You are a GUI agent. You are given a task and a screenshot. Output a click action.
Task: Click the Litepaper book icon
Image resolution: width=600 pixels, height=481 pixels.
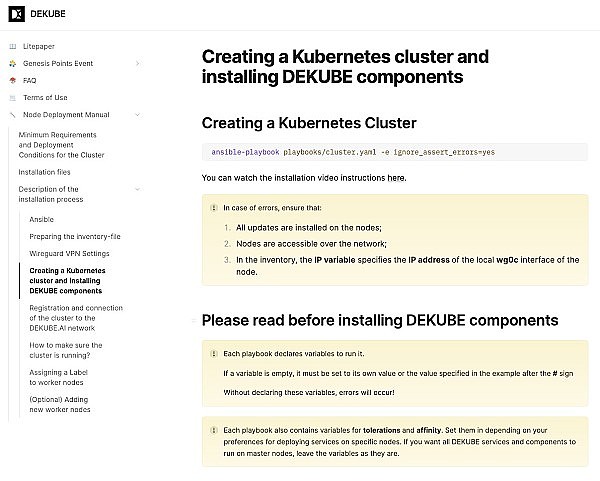click(x=12, y=46)
